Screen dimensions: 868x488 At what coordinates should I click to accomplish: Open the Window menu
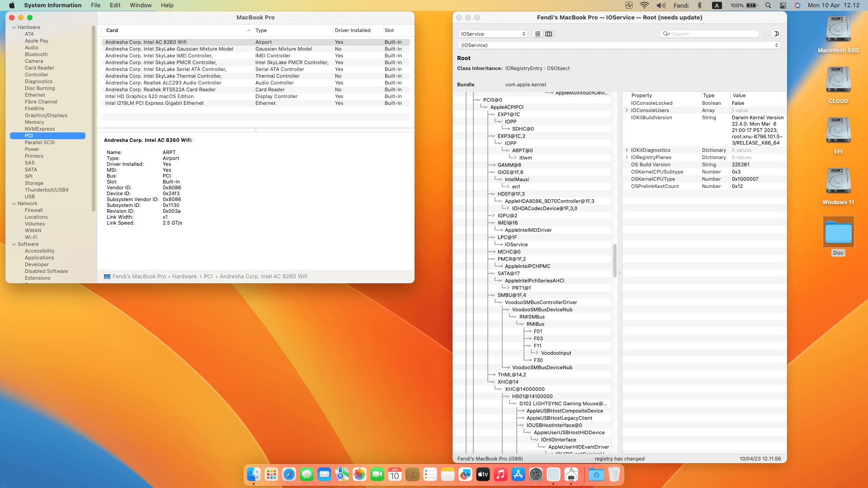(141, 5)
